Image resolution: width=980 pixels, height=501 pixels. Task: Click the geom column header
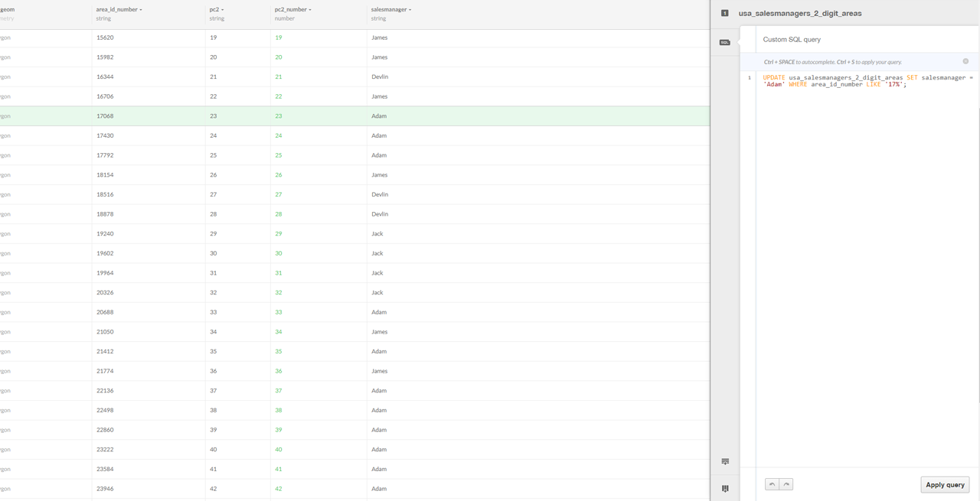click(x=7, y=10)
